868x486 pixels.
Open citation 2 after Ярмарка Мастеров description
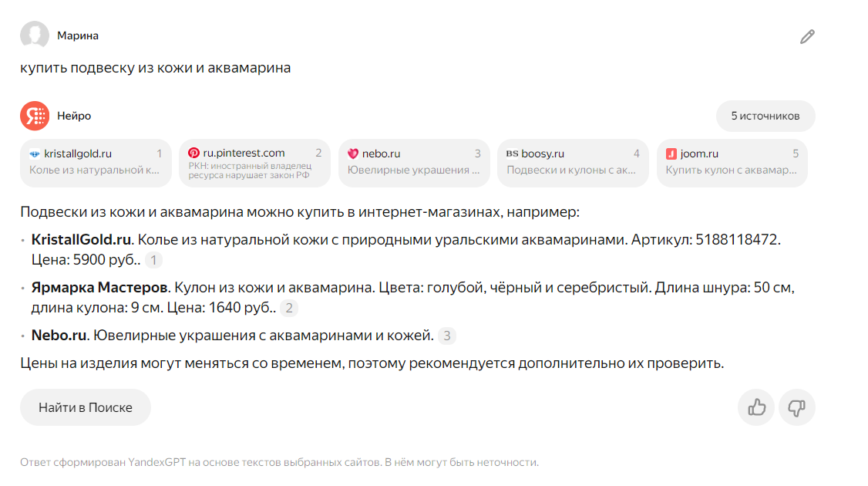289,307
